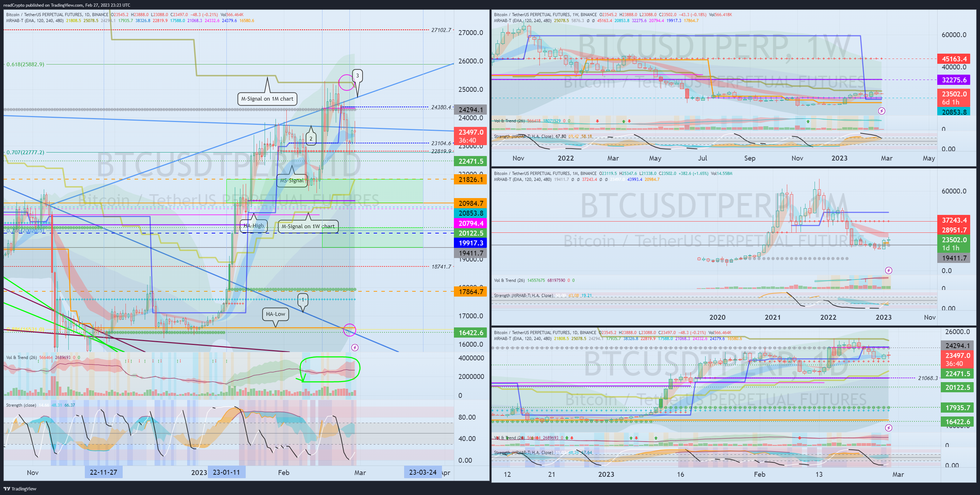The width and height of the screenshot is (980, 495).
Task: Select the callout bubble numbered 1
Action: pos(303,299)
